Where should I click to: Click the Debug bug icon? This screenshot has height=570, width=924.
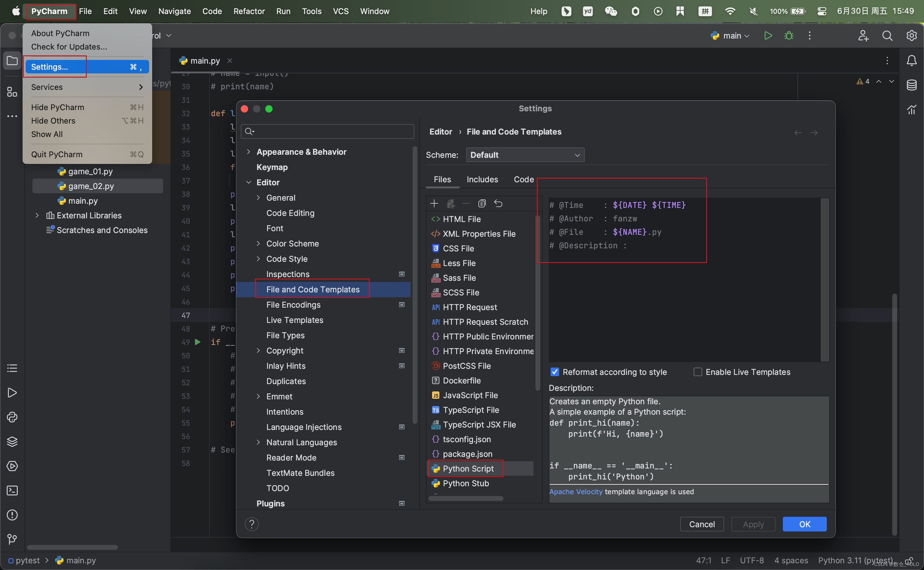point(789,35)
